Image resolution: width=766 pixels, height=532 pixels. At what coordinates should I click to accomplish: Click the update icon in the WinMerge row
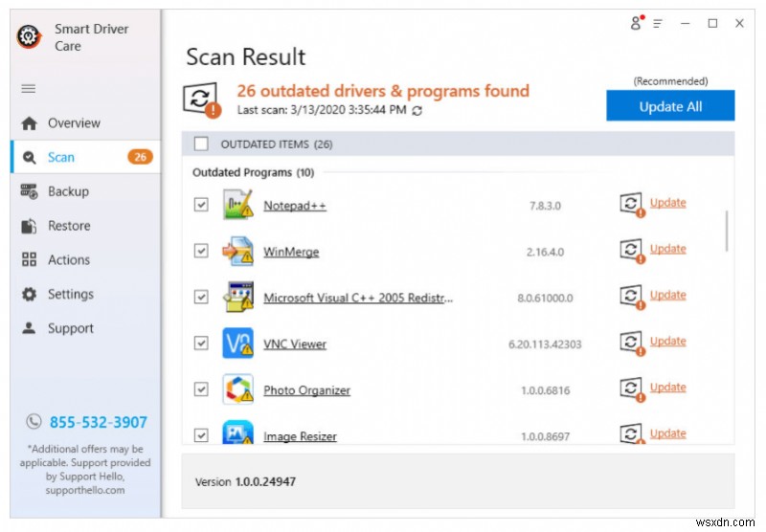coord(633,251)
